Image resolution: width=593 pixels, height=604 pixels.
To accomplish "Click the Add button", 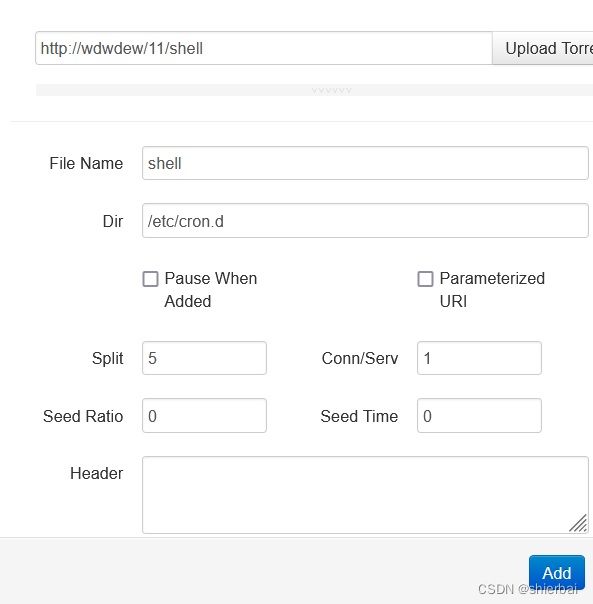I will (557, 572).
